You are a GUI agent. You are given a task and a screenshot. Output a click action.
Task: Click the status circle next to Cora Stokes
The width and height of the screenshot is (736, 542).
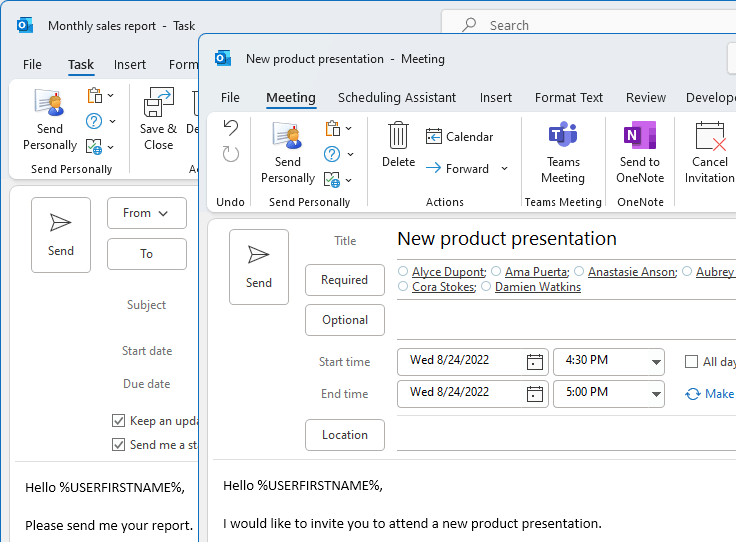point(403,286)
